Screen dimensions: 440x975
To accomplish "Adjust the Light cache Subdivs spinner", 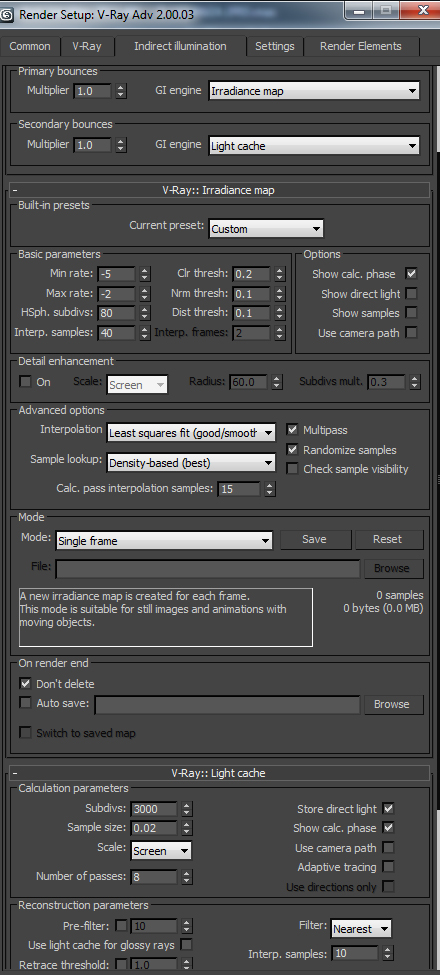I will (187, 809).
